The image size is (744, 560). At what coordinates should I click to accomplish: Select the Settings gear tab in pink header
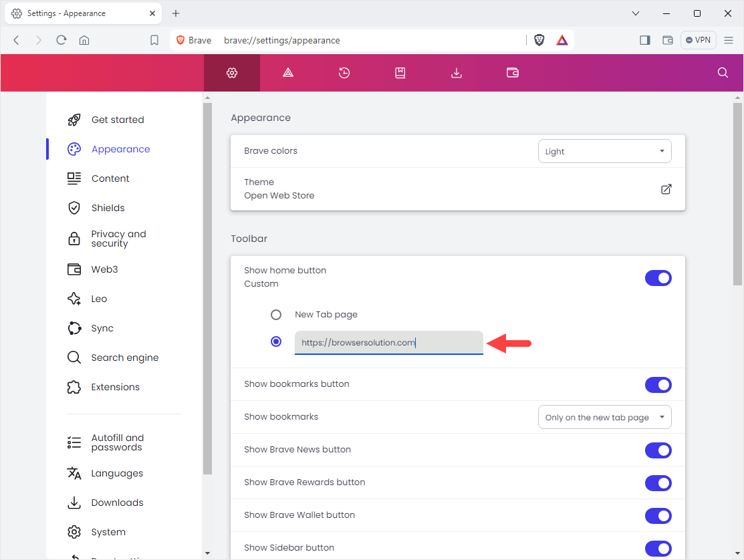point(232,73)
